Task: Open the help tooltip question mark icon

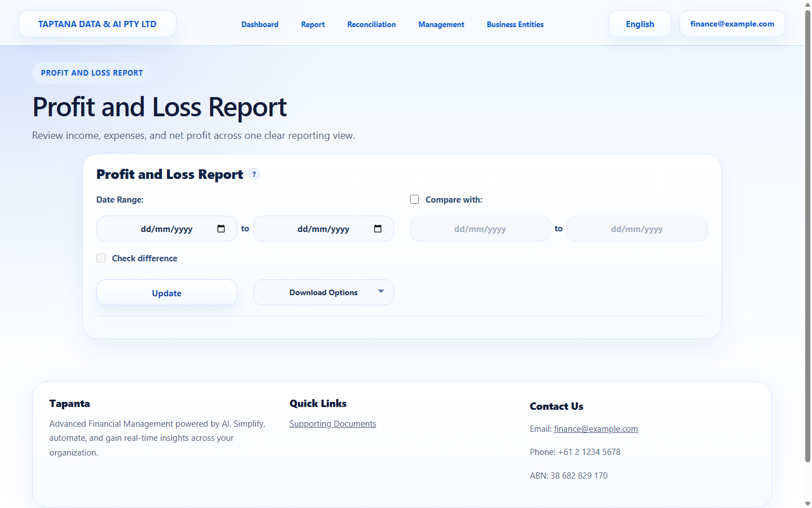Action: pyautogui.click(x=254, y=174)
